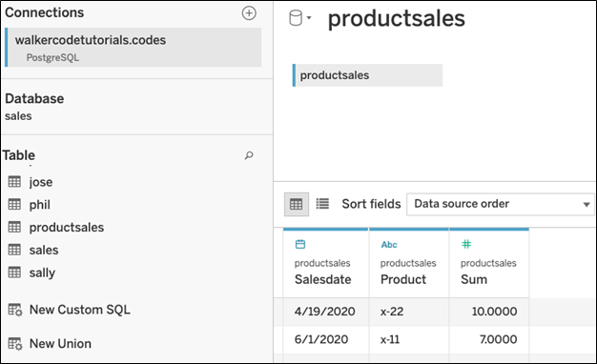Screen dimensions: 597x364
Task: Select the jose table name
Action: [41, 182]
